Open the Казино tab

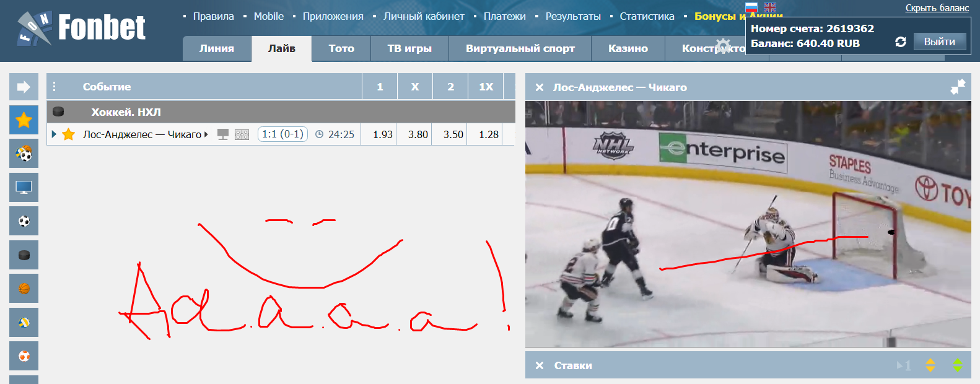point(628,48)
